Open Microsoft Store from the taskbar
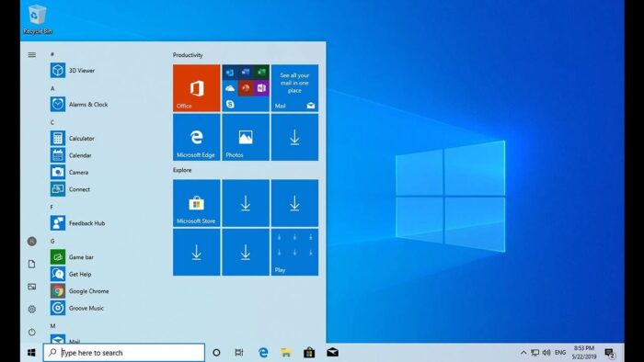Viewport: 644px width, 362px height. pyautogui.click(x=309, y=353)
